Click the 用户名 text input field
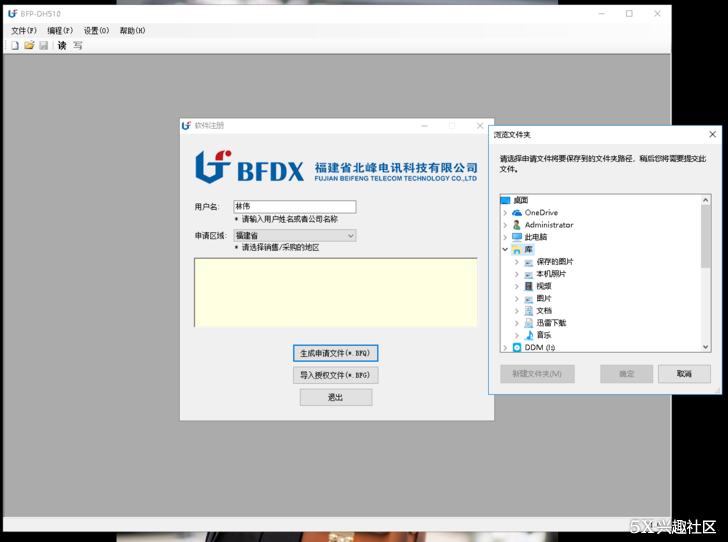The image size is (728, 542). [294, 207]
